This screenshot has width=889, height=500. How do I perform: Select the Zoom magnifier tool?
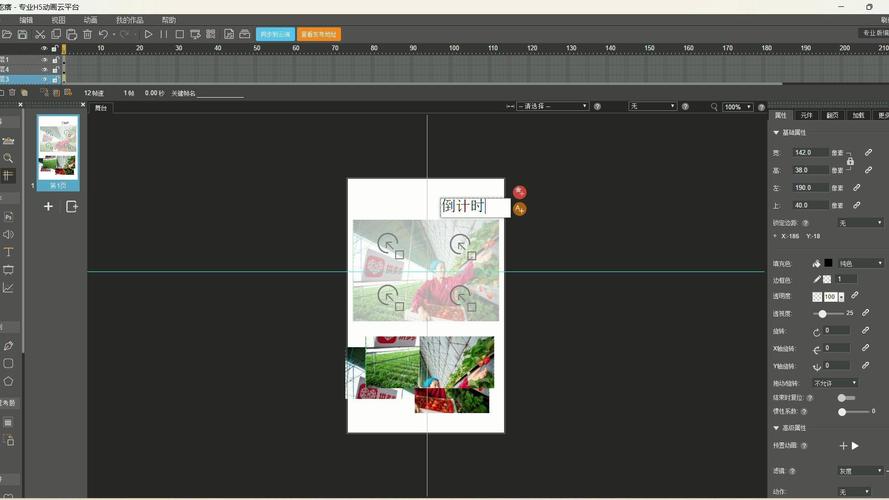8,158
